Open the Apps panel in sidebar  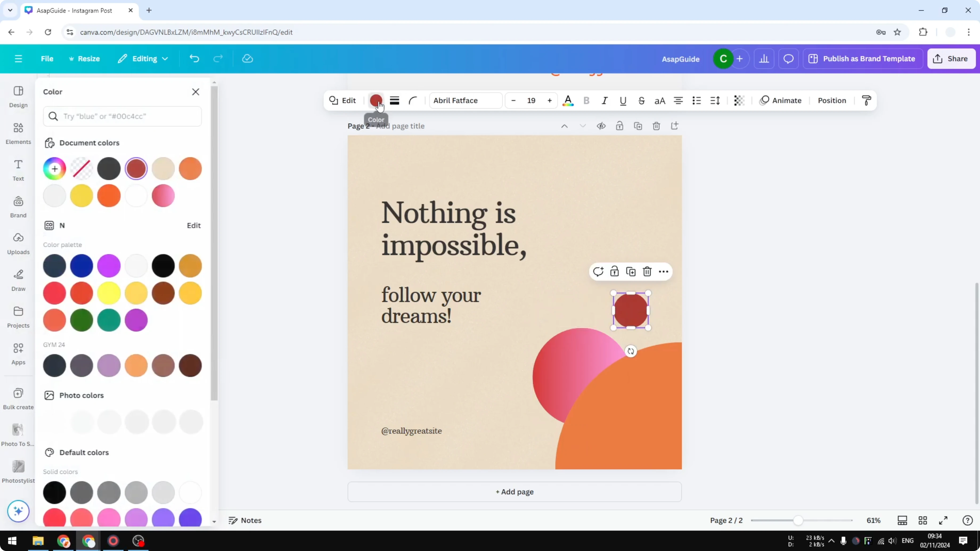pyautogui.click(x=18, y=353)
